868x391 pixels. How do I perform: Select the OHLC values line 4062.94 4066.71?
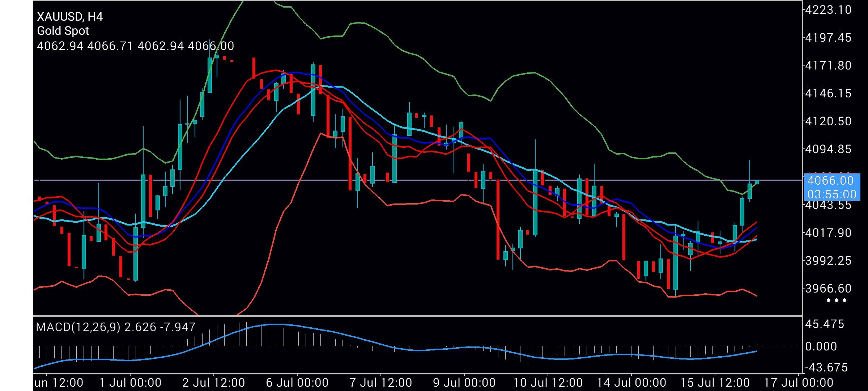[136, 46]
